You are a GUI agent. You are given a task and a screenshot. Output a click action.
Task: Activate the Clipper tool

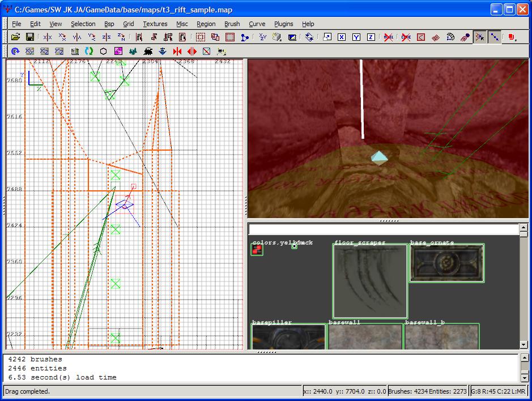pos(245,37)
